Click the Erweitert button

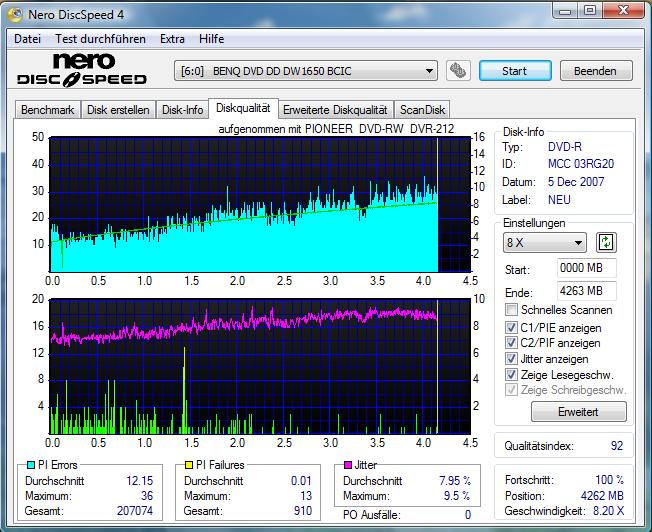tap(578, 411)
